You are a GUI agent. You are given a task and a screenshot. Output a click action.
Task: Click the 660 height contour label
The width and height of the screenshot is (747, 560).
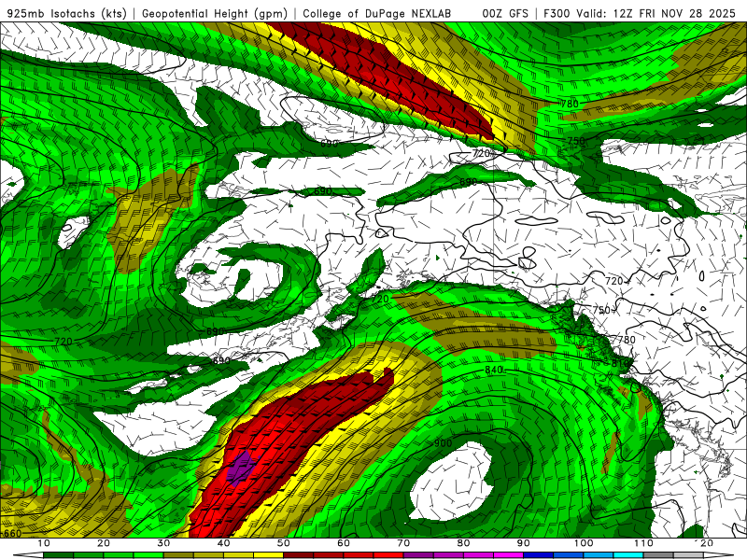(12, 533)
